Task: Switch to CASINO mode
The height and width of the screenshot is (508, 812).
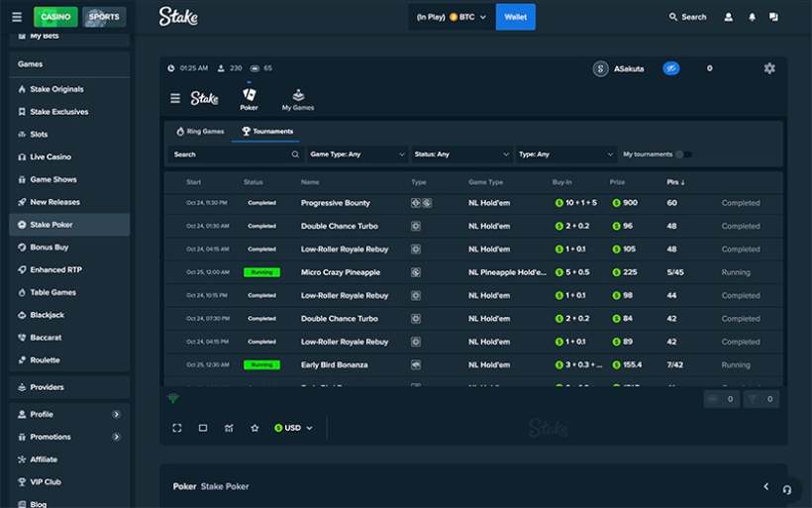Action: [x=55, y=17]
